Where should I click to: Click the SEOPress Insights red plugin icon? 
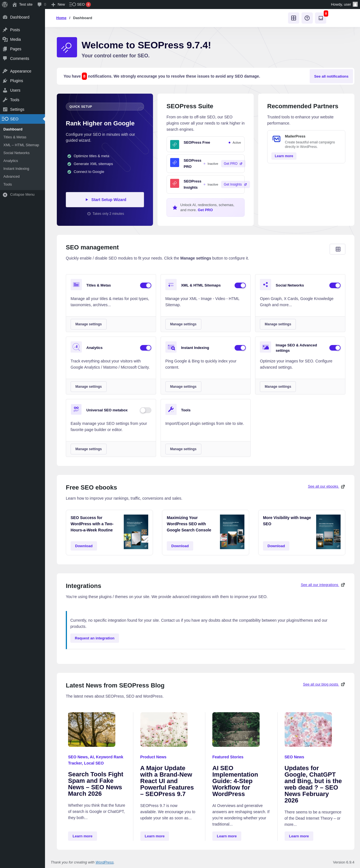point(175,183)
